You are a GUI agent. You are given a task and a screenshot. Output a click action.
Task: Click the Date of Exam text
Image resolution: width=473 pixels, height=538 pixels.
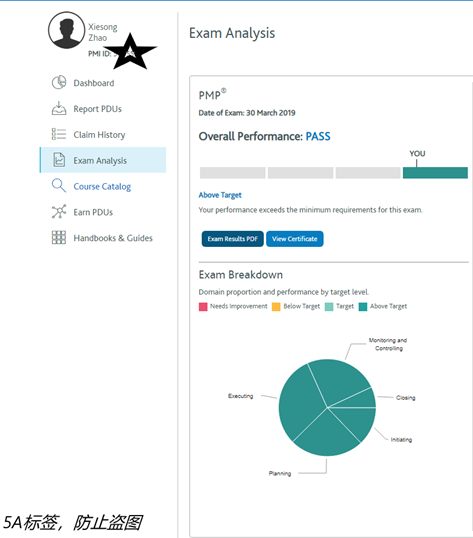pyautogui.click(x=247, y=113)
